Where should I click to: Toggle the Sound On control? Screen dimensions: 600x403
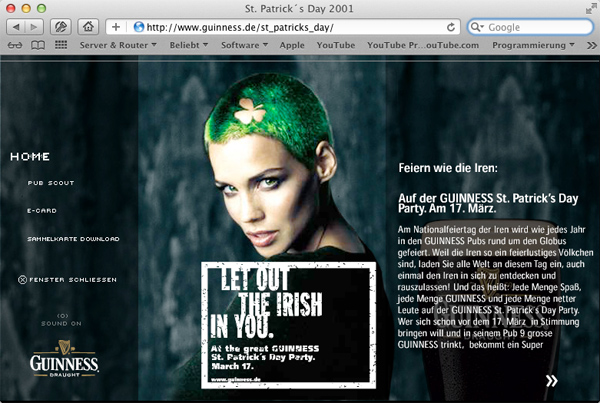(x=62, y=320)
